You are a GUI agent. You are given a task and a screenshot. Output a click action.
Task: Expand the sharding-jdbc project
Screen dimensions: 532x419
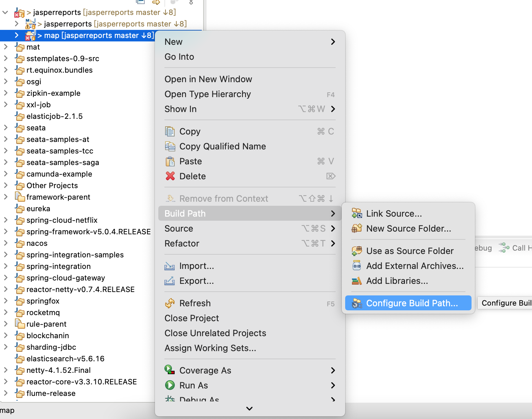(x=5, y=347)
